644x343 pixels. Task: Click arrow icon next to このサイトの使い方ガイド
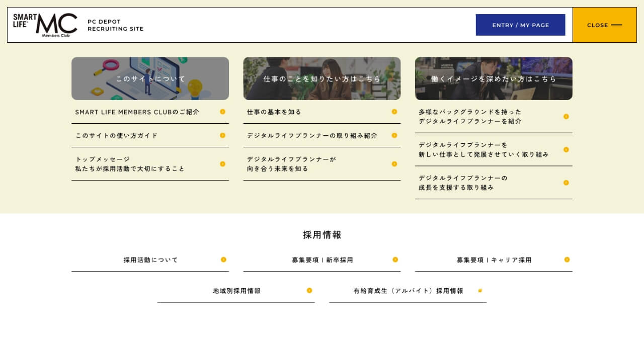(222, 135)
